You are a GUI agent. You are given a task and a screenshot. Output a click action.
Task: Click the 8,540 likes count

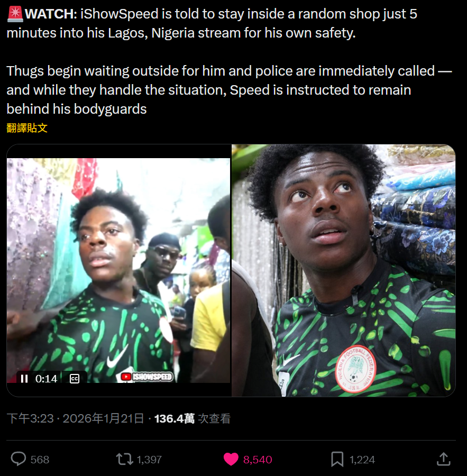(258, 460)
